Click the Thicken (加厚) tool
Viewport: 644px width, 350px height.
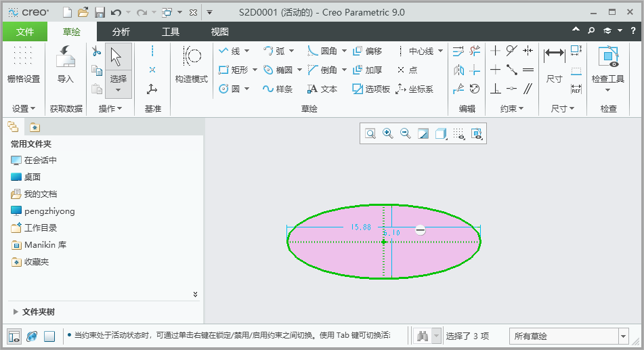coord(368,70)
